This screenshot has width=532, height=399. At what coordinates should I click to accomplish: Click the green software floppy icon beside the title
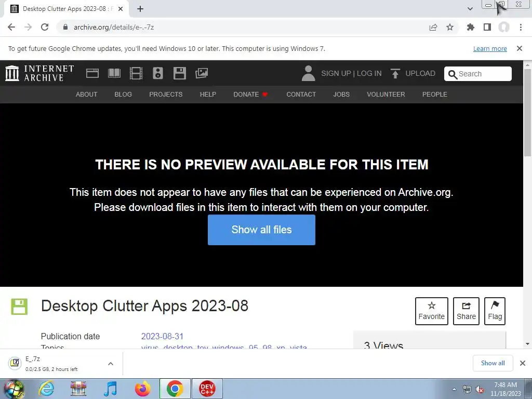[19, 307]
